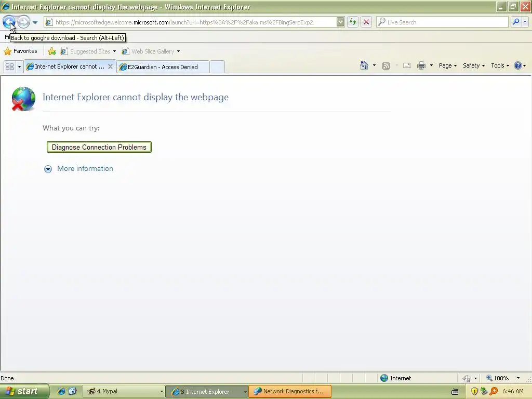This screenshot has height=399, width=532.
Task: Click the RSS feeds icon
Action: [386, 66]
